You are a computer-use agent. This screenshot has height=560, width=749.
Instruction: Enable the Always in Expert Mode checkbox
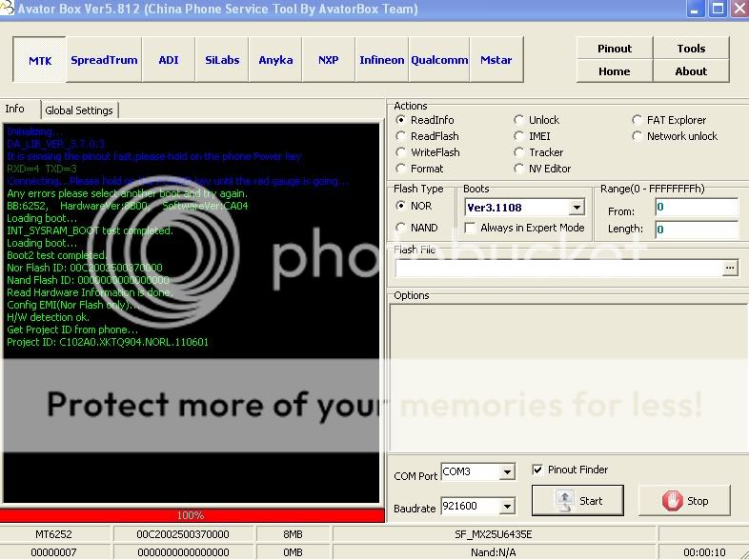pos(470,229)
